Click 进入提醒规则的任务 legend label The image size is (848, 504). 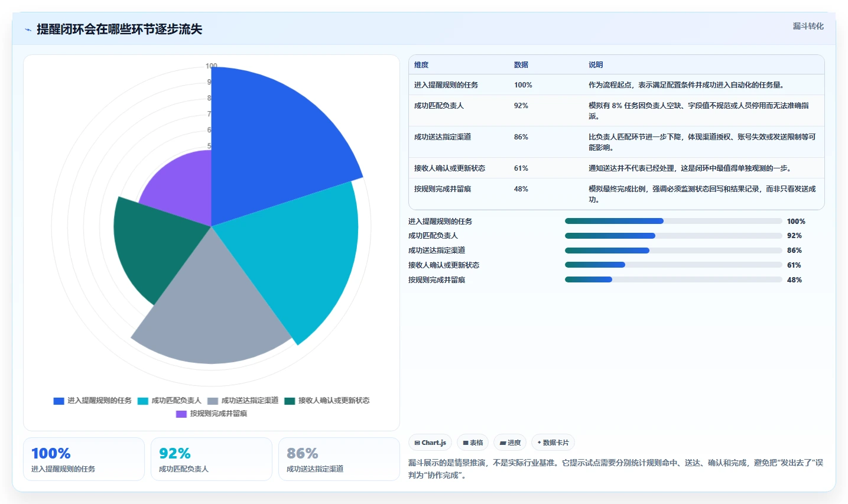click(x=99, y=401)
